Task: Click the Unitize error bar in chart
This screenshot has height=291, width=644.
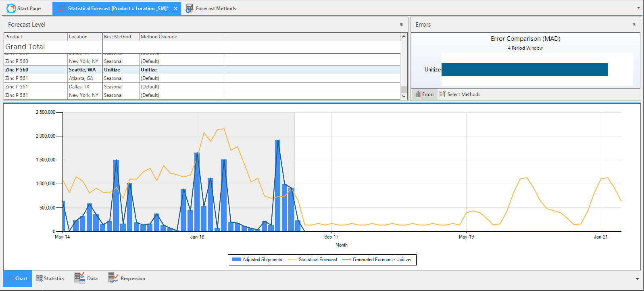Action: [525, 69]
